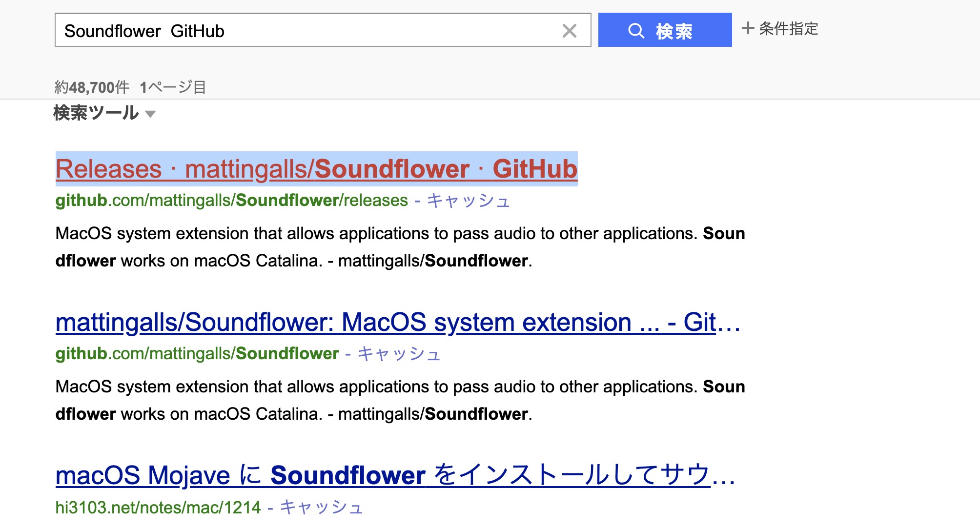Click the hi3103.net/notes/mac/1214 URL text
This screenshot has height=530, width=980.
tap(158, 508)
